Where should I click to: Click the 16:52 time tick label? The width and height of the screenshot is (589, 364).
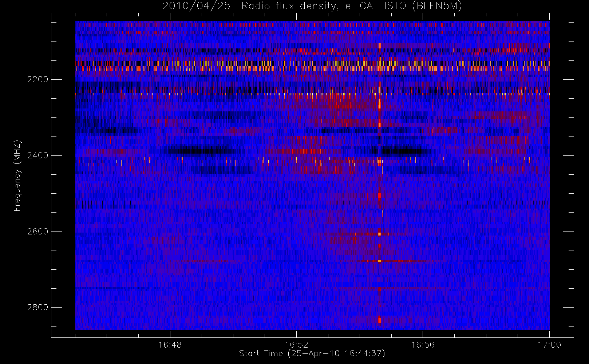point(296,344)
